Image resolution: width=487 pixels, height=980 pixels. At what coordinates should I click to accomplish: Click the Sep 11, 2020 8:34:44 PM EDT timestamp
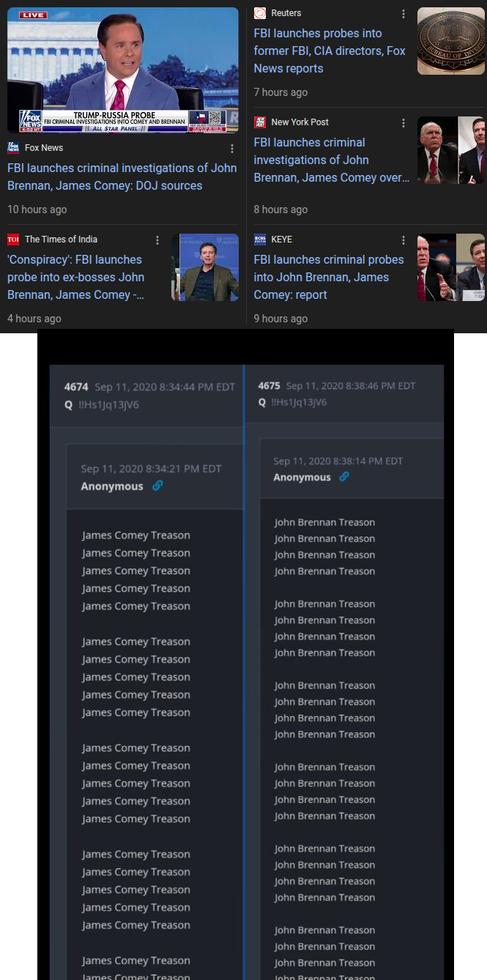(165, 387)
